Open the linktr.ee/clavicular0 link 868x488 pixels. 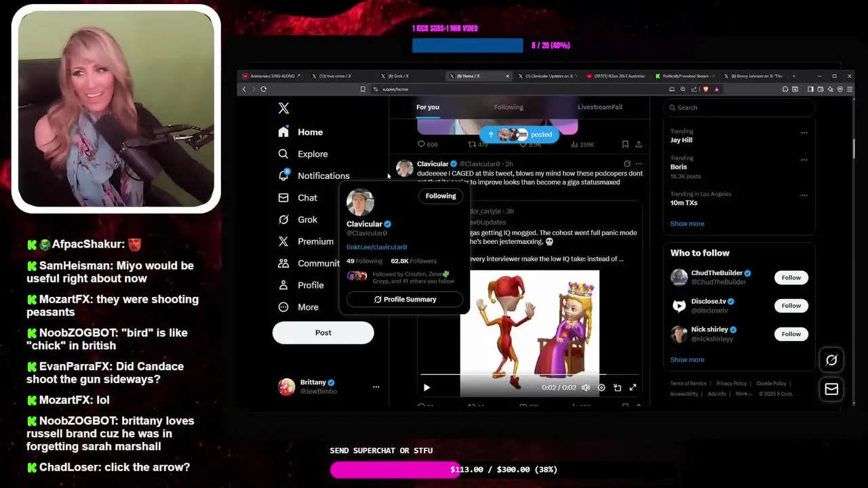pos(376,247)
